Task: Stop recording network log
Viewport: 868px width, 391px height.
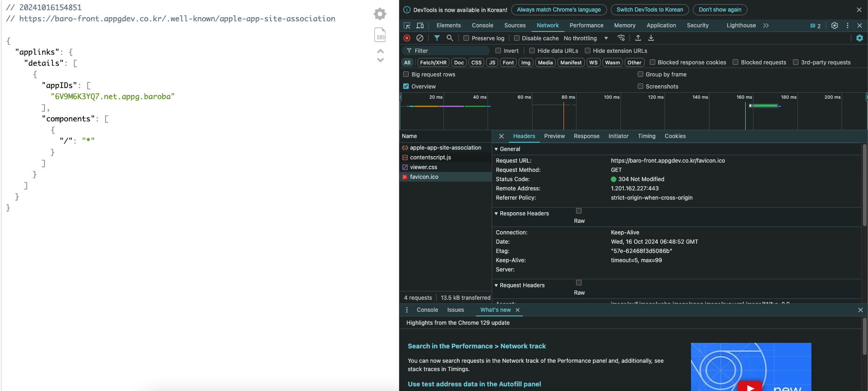Action: [407, 38]
